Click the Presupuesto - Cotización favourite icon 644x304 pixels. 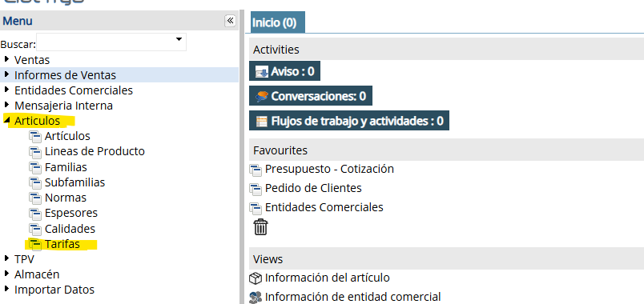pyautogui.click(x=256, y=170)
